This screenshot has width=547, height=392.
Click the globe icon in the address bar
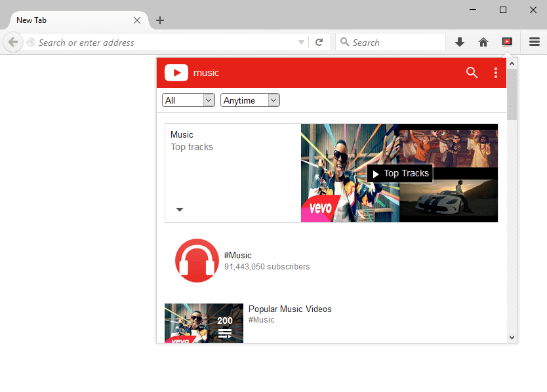[31, 42]
